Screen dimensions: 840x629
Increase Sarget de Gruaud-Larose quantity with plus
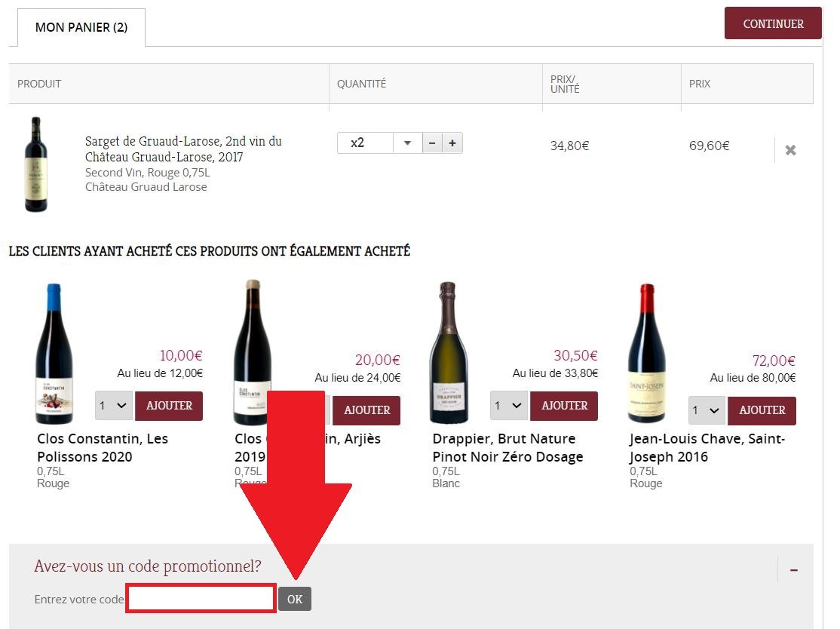click(452, 143)
